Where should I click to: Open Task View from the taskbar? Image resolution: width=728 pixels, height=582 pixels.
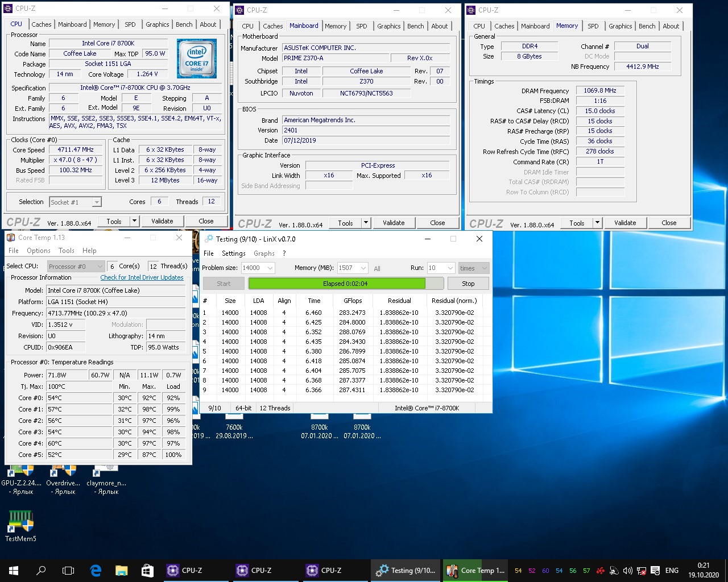click(x=68, y=571)
